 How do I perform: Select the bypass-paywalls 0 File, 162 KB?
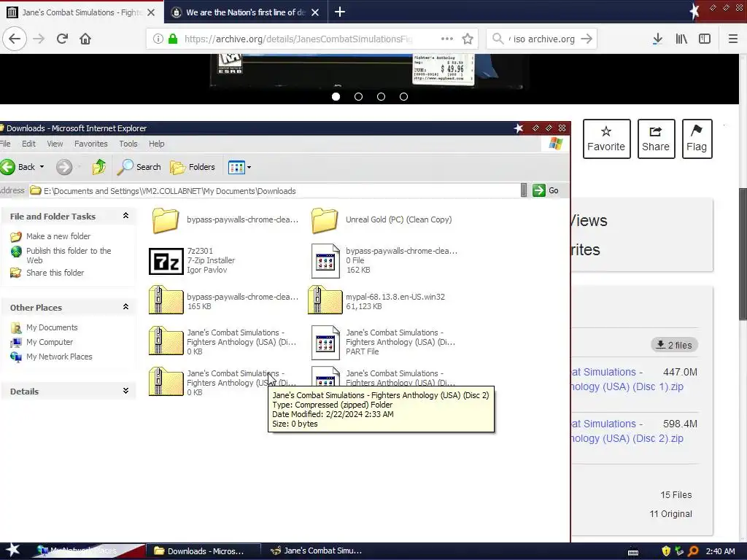pyautogui.click(x=384, y=260)
